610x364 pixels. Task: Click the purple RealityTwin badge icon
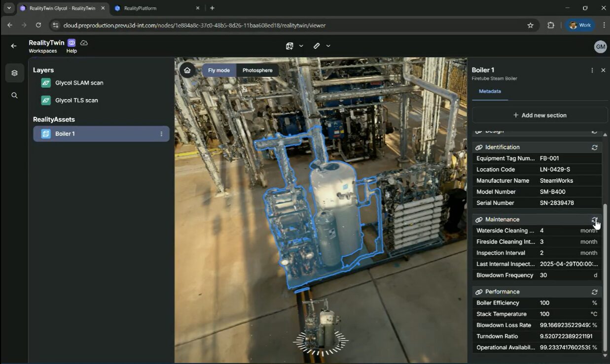(72, 43)
